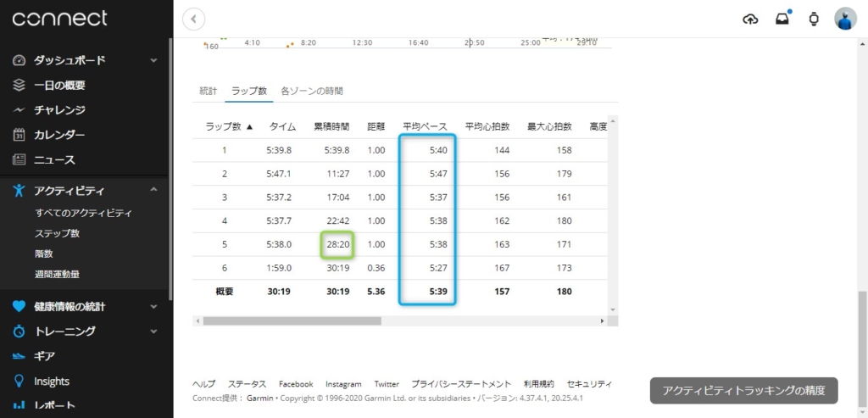Image resolution: width=868 pixels, height=418 pixels.
Task: Click the ギア shoe icon
Action: click(19, 356)
